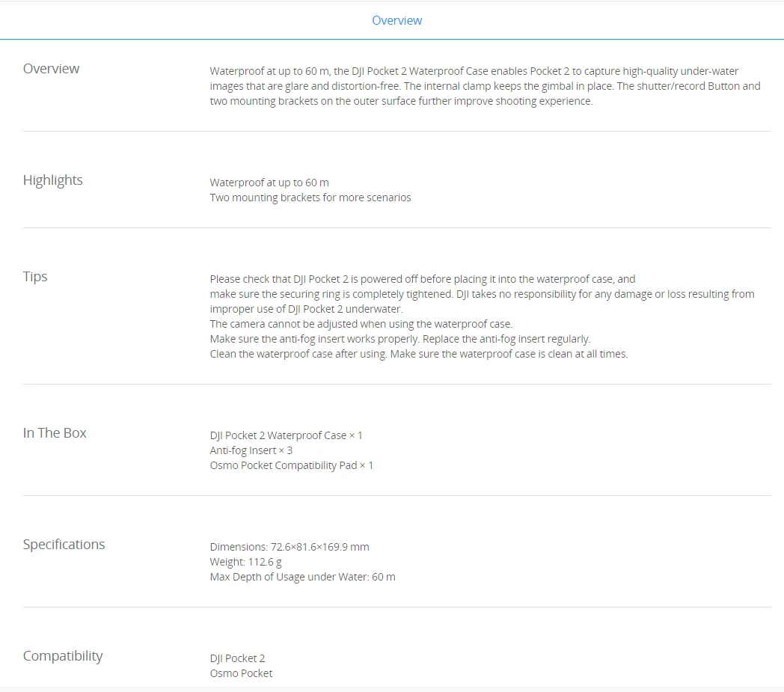The height and width of the screenshot is (692, 784).
Task: Click the "Anti-fog Insert × 3" line
Action: click(251, 450)
